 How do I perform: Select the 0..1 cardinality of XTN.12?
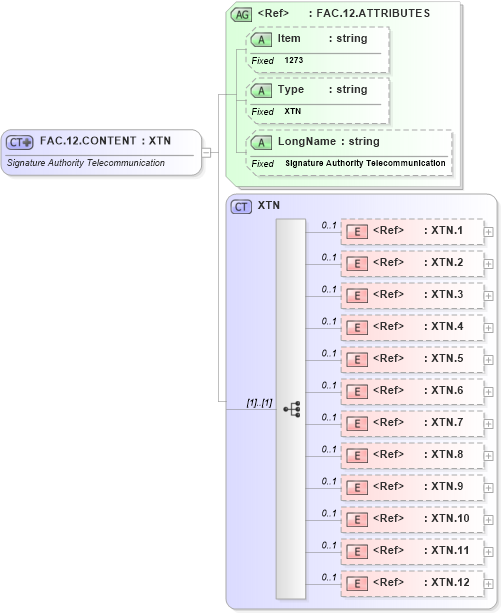[x=329, y=577]
